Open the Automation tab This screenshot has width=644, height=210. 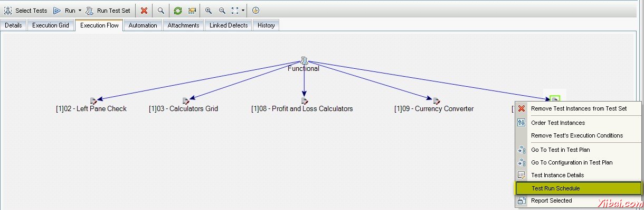pos(143,25)
